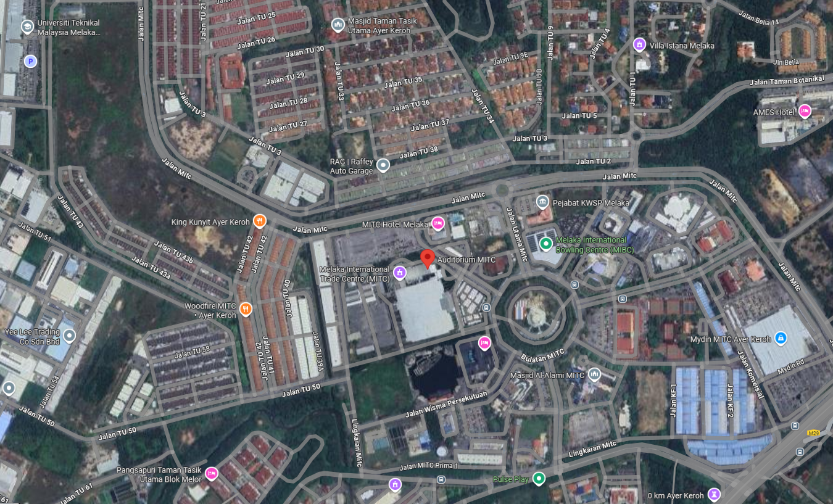Open RAG Raffey Auto Garage marker

pos(383,165)
